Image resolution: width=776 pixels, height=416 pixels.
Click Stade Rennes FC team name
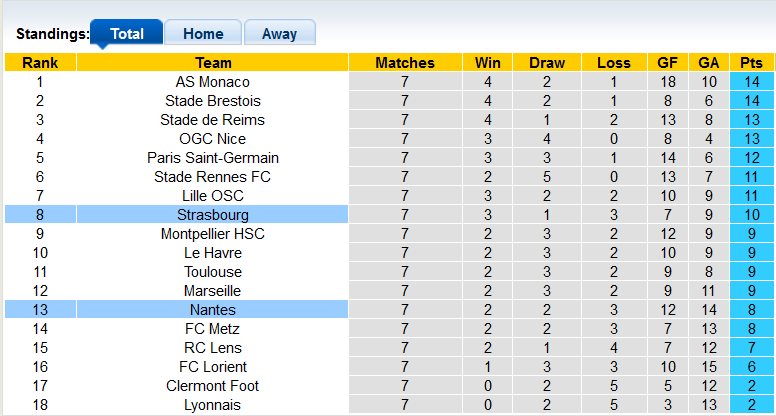213,177
